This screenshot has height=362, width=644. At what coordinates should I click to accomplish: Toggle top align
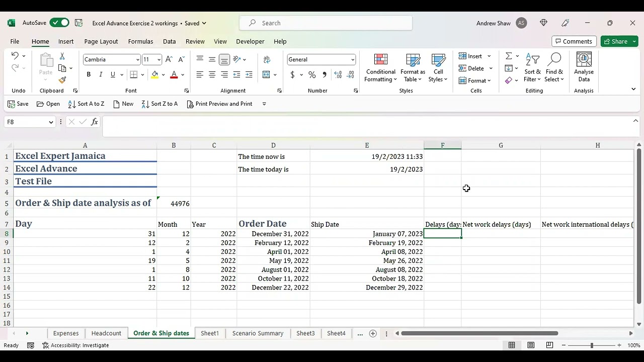[200, 59]
